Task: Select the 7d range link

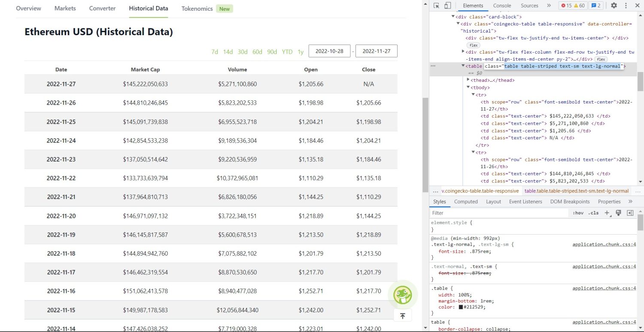Action: (x=215, y=52)
